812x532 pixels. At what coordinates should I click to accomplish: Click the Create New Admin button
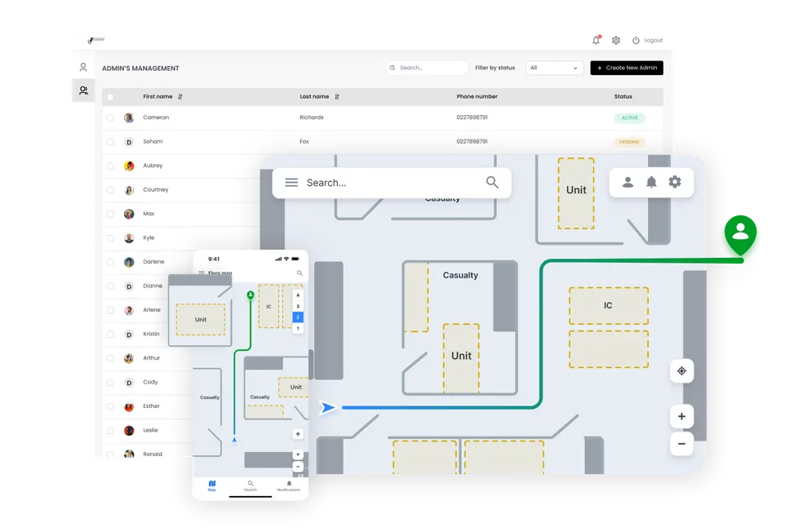pyautogui.click(x=626, y=68)
